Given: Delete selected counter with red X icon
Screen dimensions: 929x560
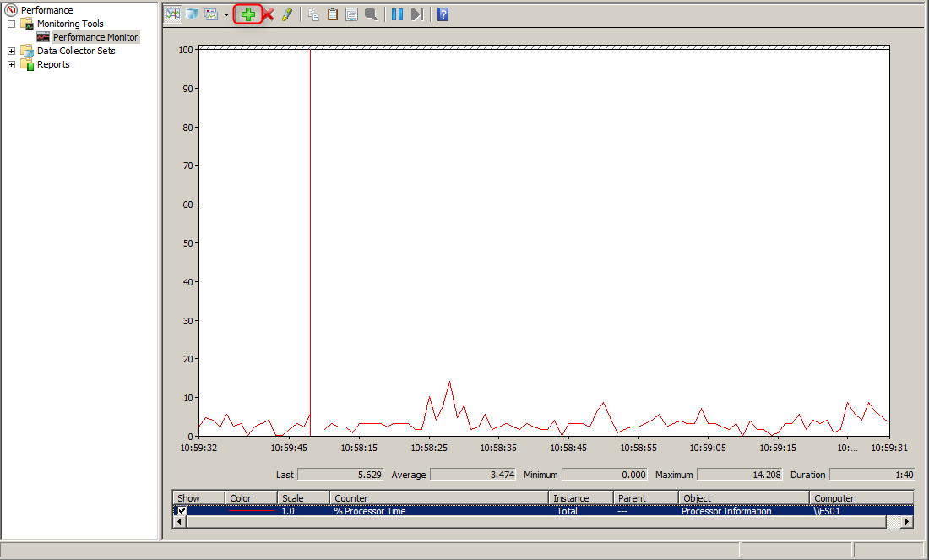Looking at the screenshot, I should click(268, 14).
